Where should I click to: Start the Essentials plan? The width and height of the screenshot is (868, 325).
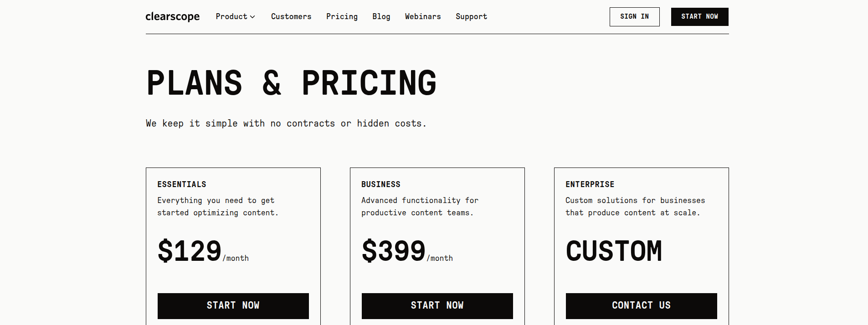[x=233, y=305]
